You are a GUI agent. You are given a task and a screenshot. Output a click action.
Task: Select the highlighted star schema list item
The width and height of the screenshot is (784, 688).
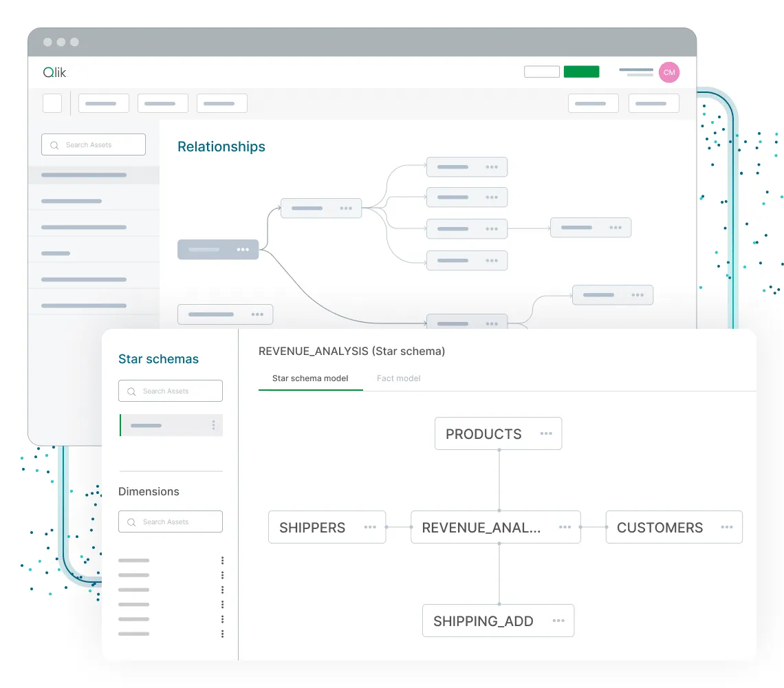point(171,425)
